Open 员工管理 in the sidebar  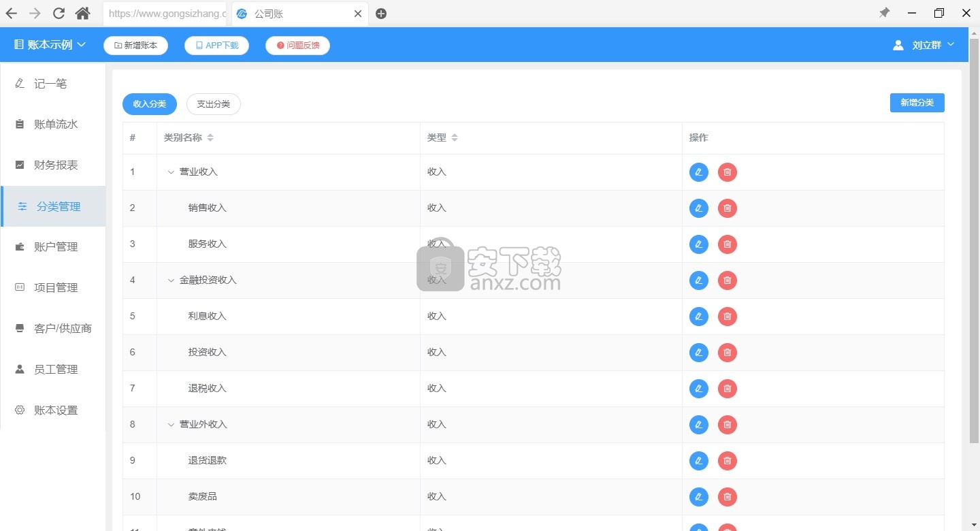[53, 370]
